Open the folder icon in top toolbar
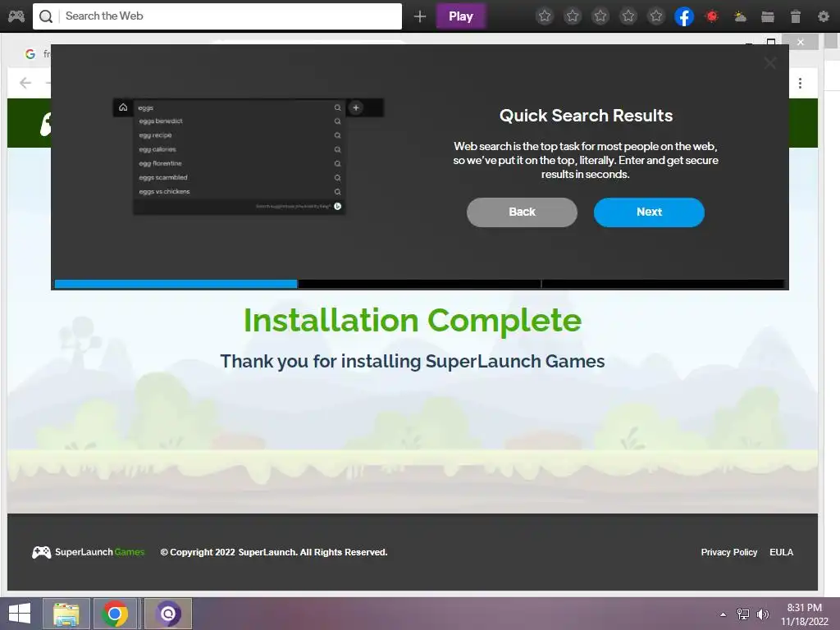The image size is (840, 630). (768, 16)
